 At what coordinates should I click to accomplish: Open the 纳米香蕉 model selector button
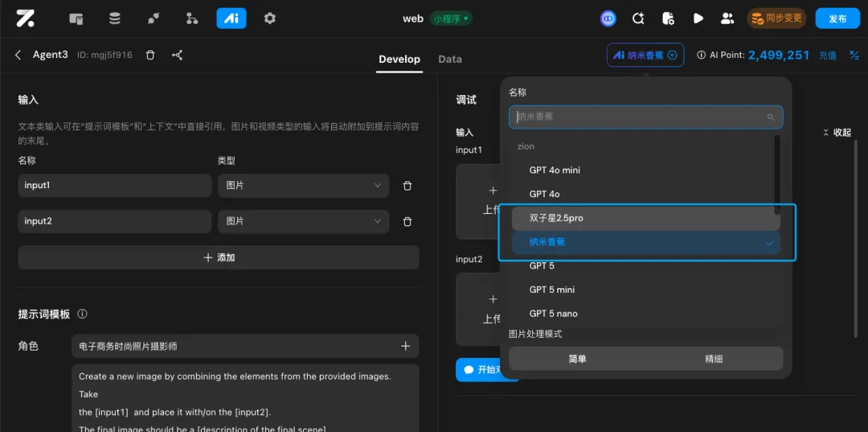pos(645,55)
